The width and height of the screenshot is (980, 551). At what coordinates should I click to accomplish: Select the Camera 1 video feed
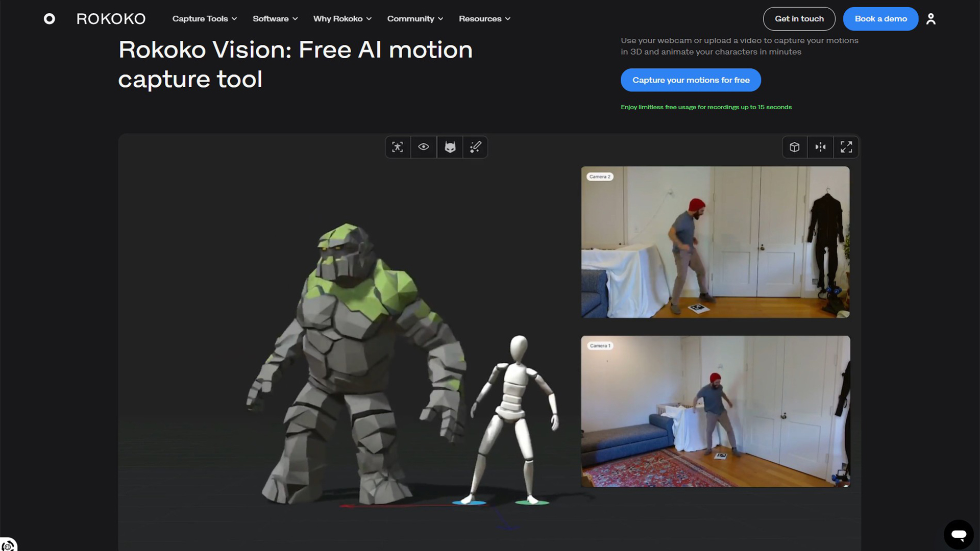716,411
